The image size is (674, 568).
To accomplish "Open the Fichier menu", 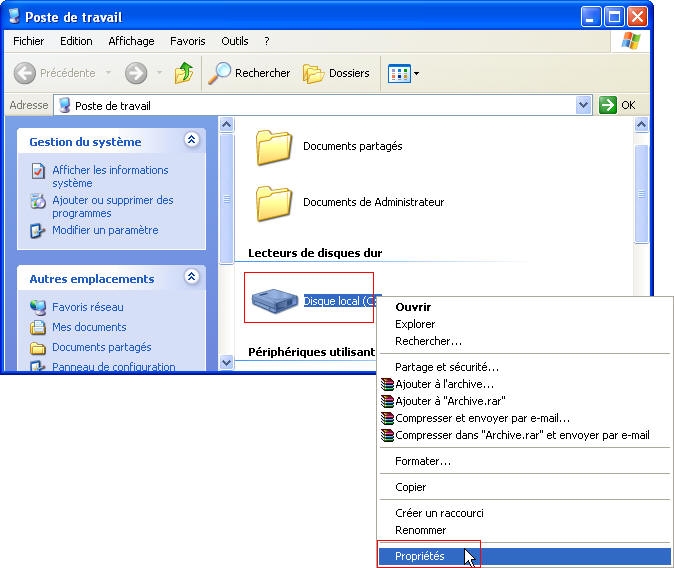I will click(28, 41).
